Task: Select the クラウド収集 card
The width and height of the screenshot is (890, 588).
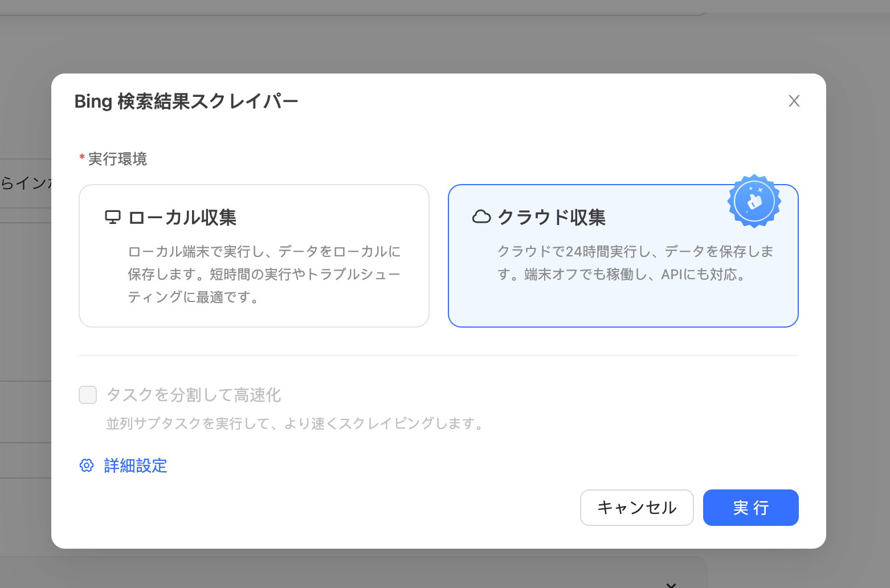Action: pyautogui.click(x=623, y=256)
